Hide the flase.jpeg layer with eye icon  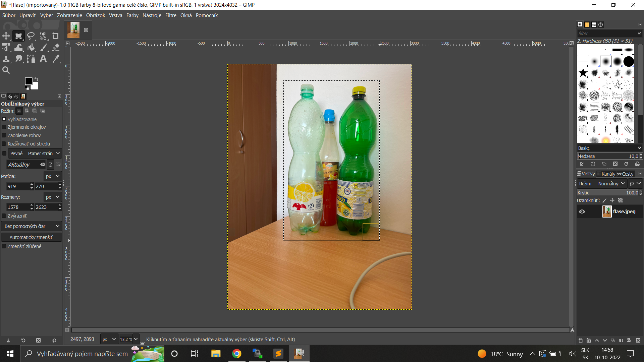582,212
